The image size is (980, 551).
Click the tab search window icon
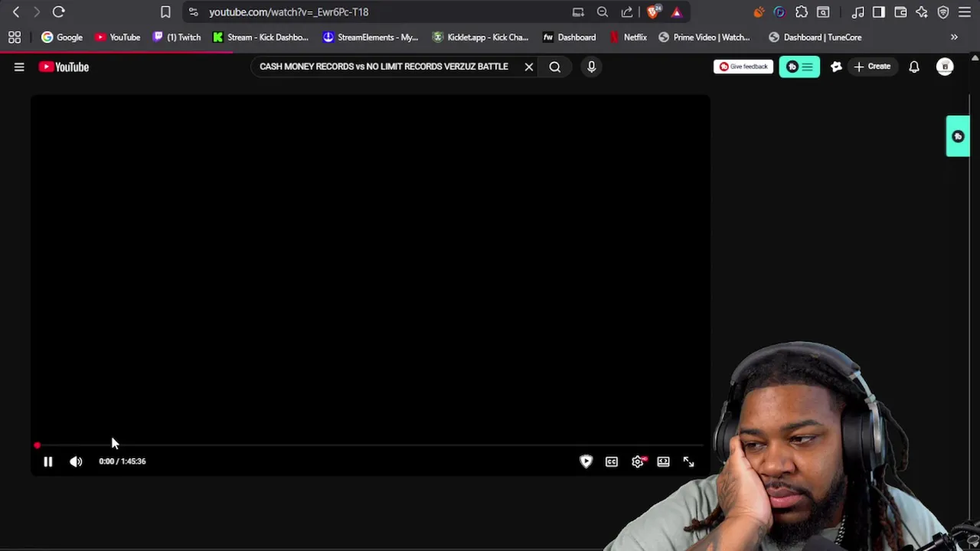coord(823,12)
